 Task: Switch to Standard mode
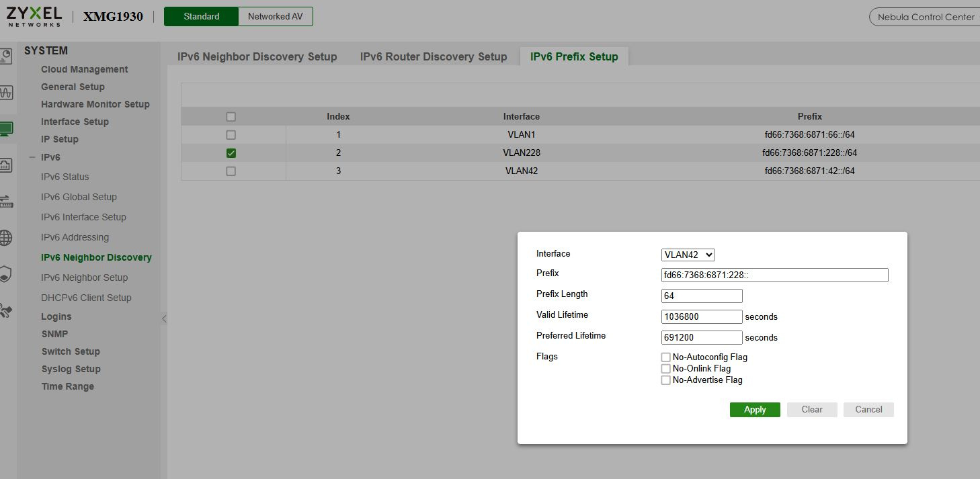click(201, 16)
